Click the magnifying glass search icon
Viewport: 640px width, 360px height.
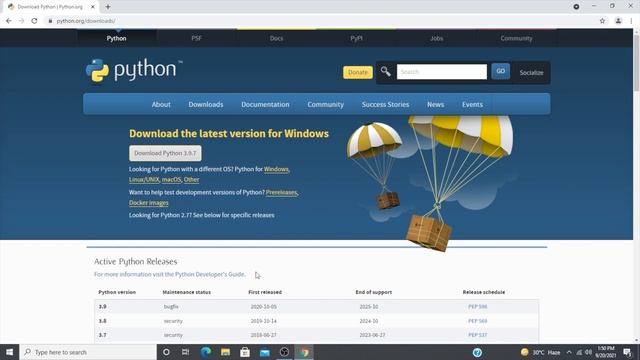tap(385, 71)
